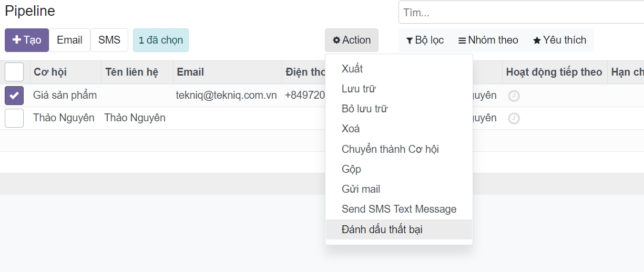644x272 pixels.
Task: Click the Email button
Action: 69,40
